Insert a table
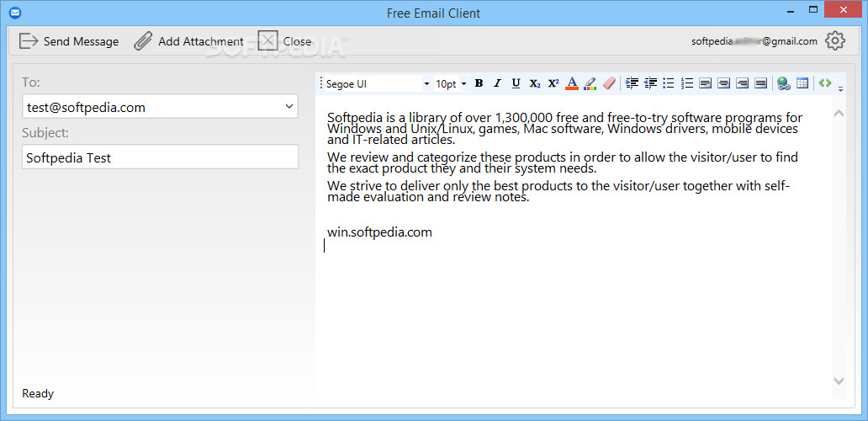The height and width of the screenshot is (421, 868). coord(802,83)
